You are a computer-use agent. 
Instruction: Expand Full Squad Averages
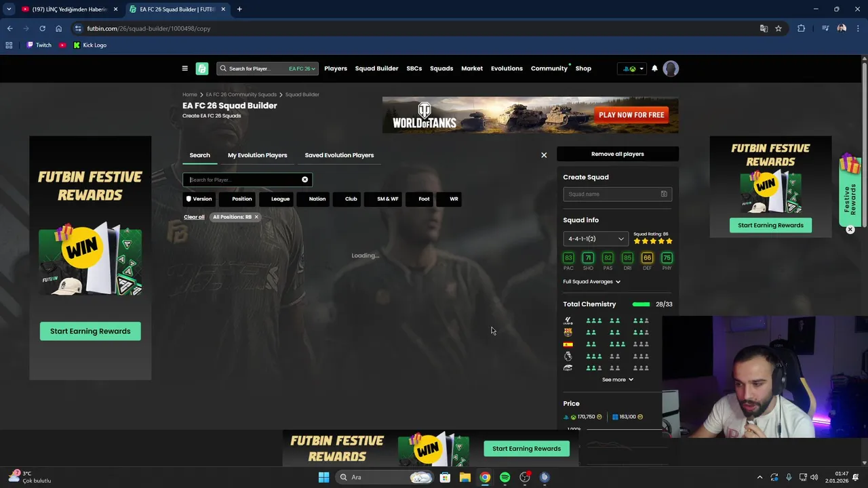tap(591, 282)
